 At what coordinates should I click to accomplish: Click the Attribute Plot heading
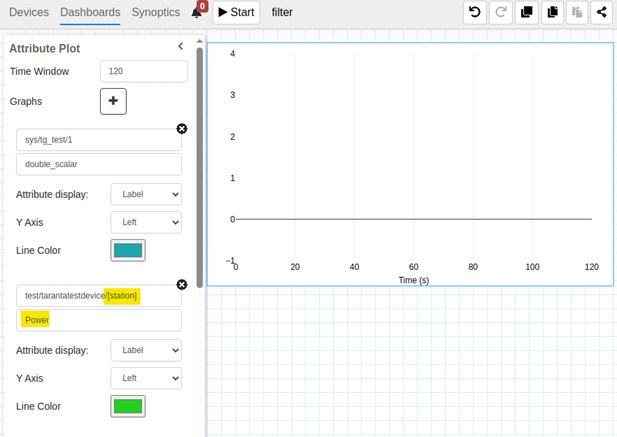click(44, 48)
